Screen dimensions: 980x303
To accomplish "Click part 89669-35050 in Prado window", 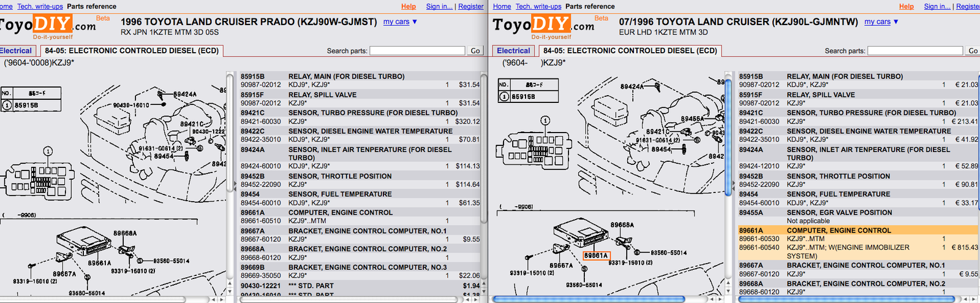I will [x=261, y=276].
